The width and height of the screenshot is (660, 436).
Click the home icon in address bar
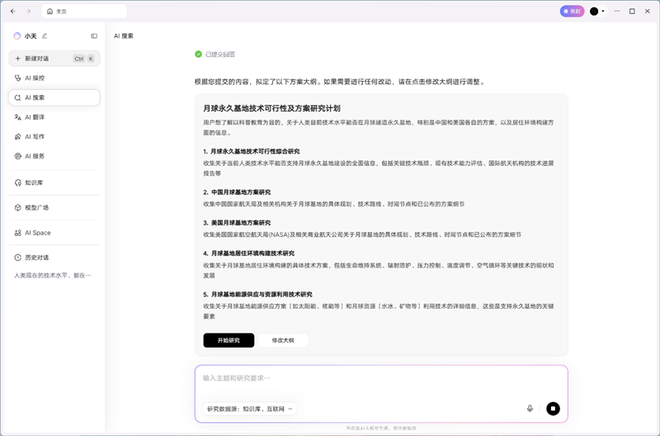click(50, 11)
